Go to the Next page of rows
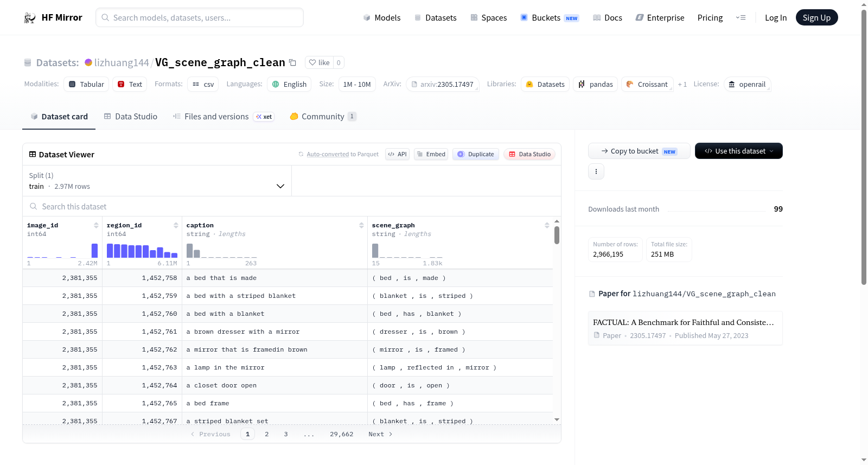The height and width of the screenshot is (465, 868). 380,434
